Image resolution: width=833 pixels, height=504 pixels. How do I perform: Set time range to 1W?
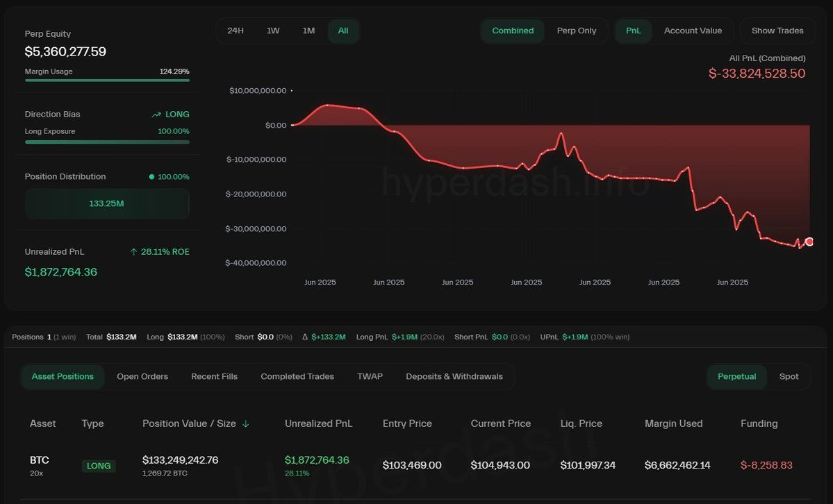pyautogui.click(x=273, y=31)
